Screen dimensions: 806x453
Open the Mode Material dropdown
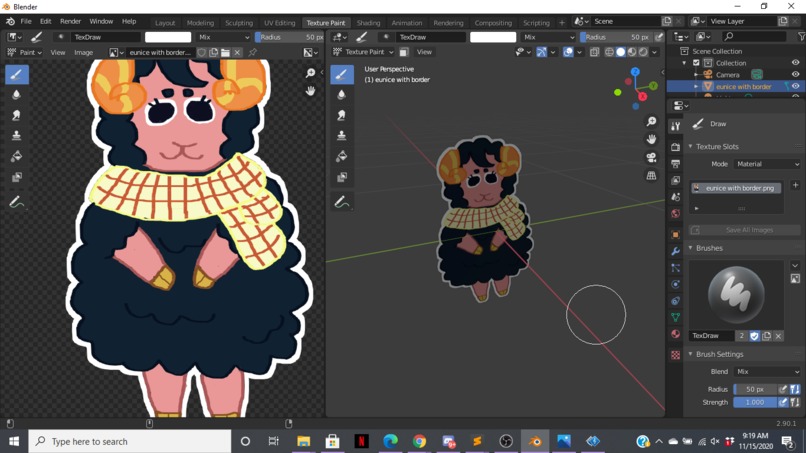[x=767, y=164]
